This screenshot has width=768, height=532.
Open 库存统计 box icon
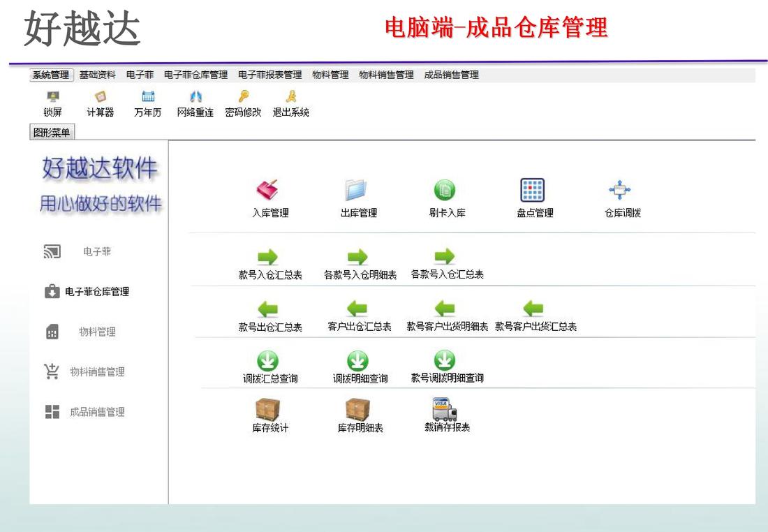(x=269, y=410)
